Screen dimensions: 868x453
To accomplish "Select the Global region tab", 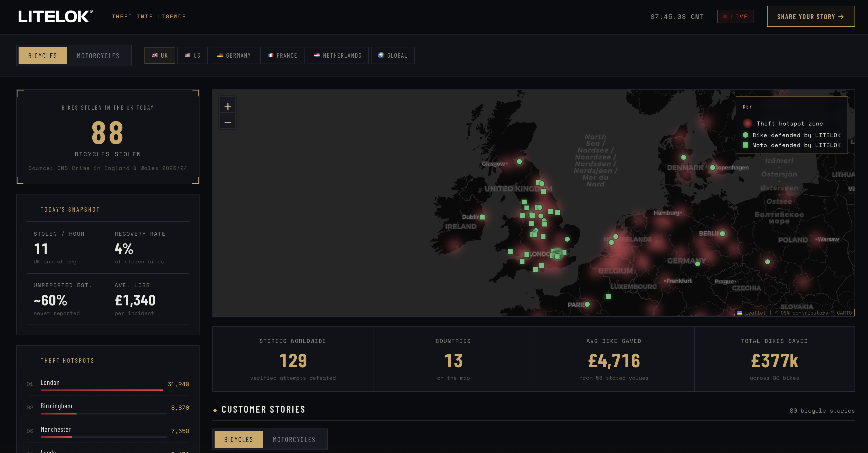I will coord(393,55).
